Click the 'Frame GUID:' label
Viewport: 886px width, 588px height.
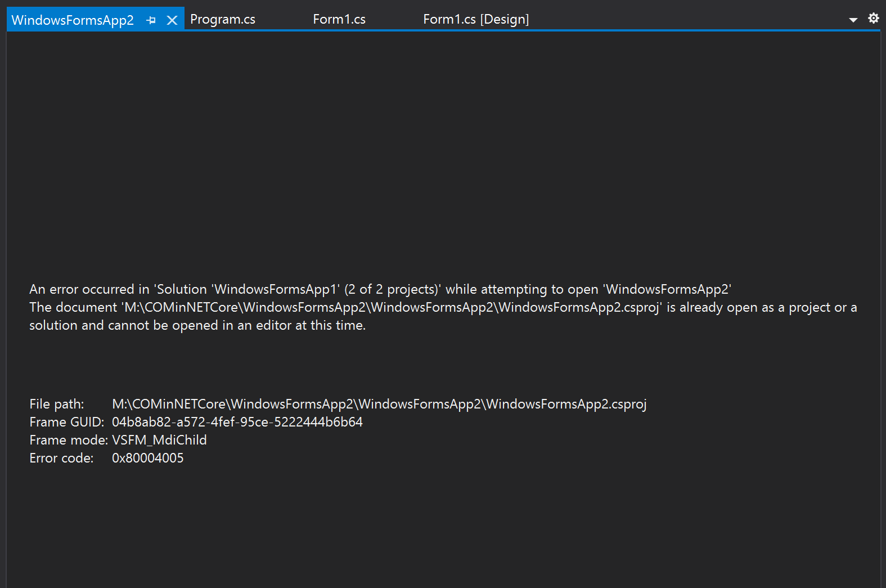click(x=67, y=422)
